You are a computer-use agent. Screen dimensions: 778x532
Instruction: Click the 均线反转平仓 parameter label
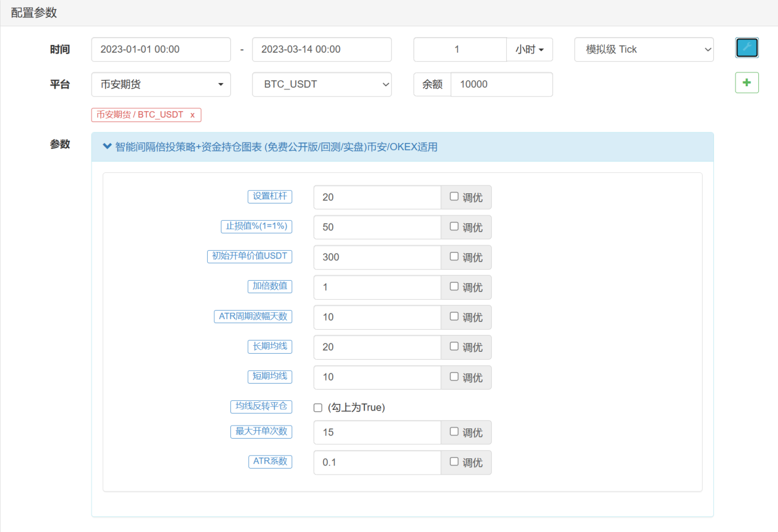coord(262,406)
